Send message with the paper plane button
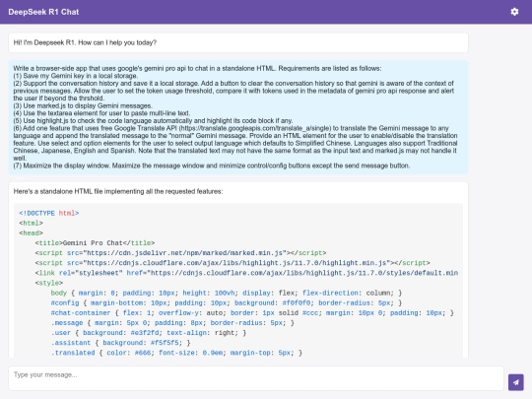 click(x=515, y=382)
